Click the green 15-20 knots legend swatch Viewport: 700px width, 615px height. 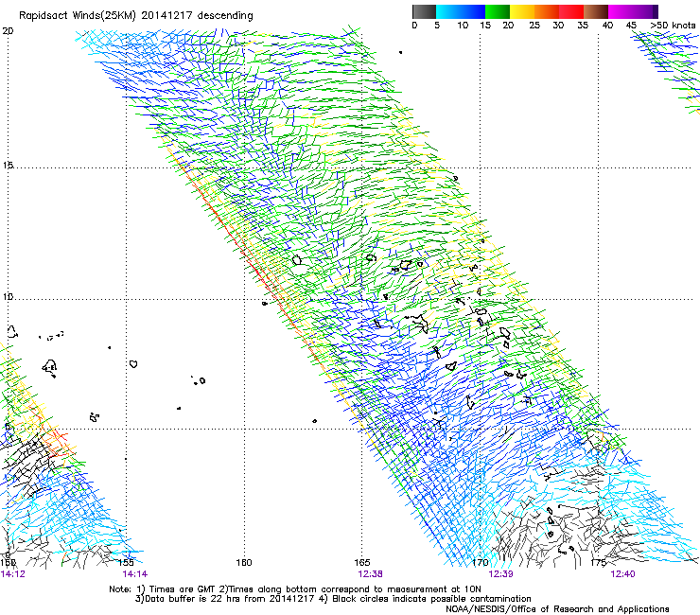(x=498, y=11)
